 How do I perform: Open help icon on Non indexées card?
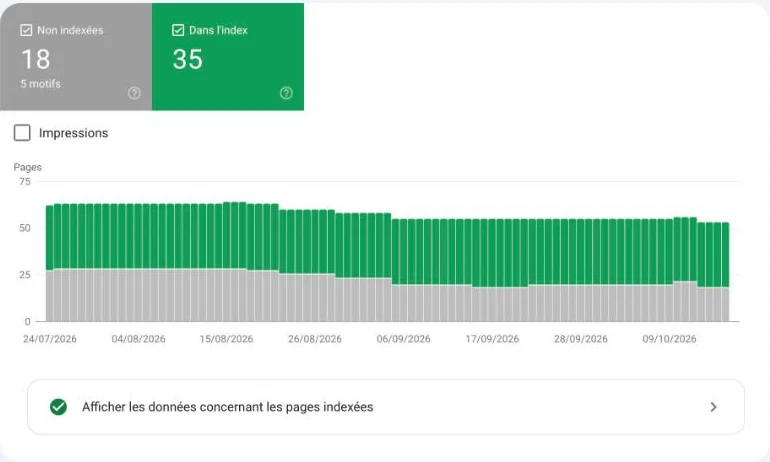point(134,93)
